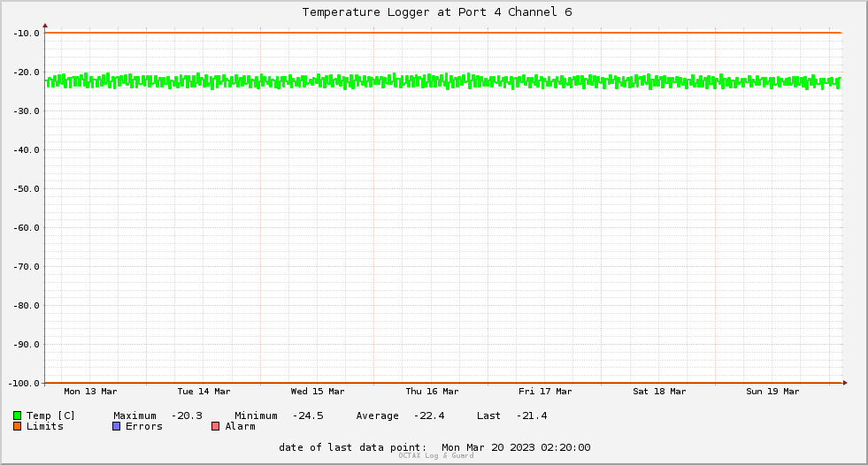
Task: Click the 'date of last data point:' label
Action: (353, 447)
